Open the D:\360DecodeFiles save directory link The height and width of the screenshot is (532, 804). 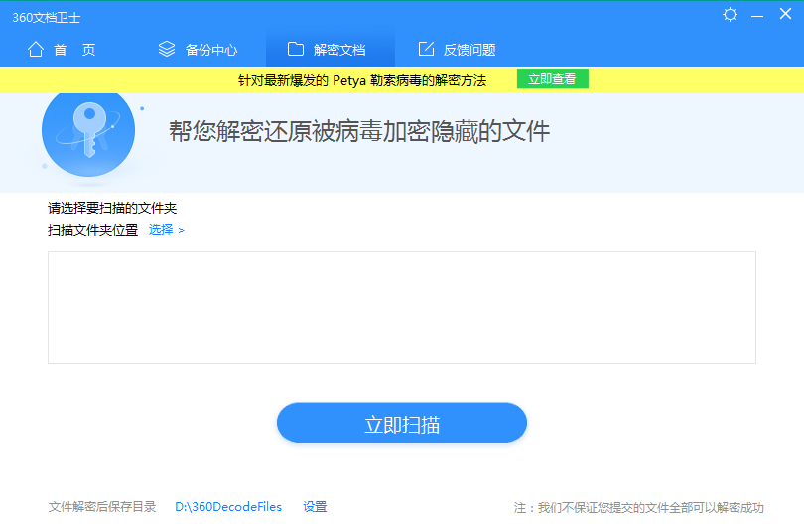[x=228, y=507]
